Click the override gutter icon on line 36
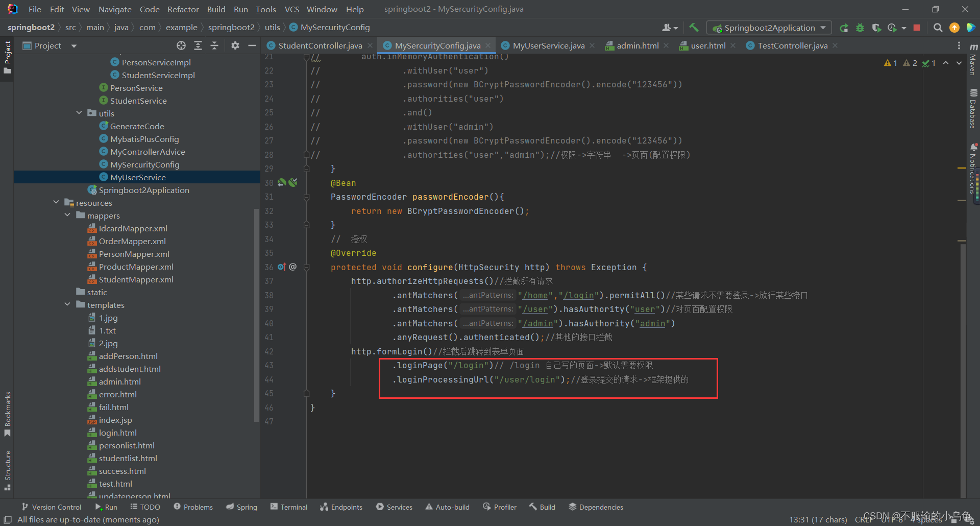The image size is (980, 526). pos(282,267)
